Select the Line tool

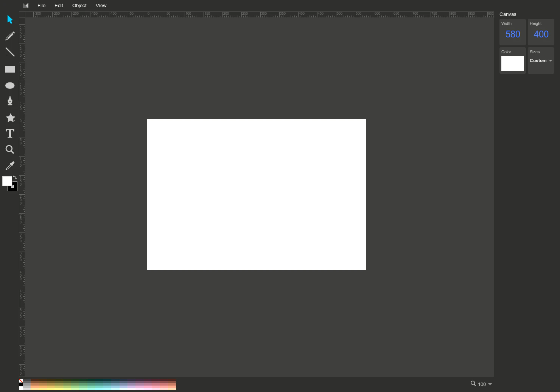coord(10,52)
